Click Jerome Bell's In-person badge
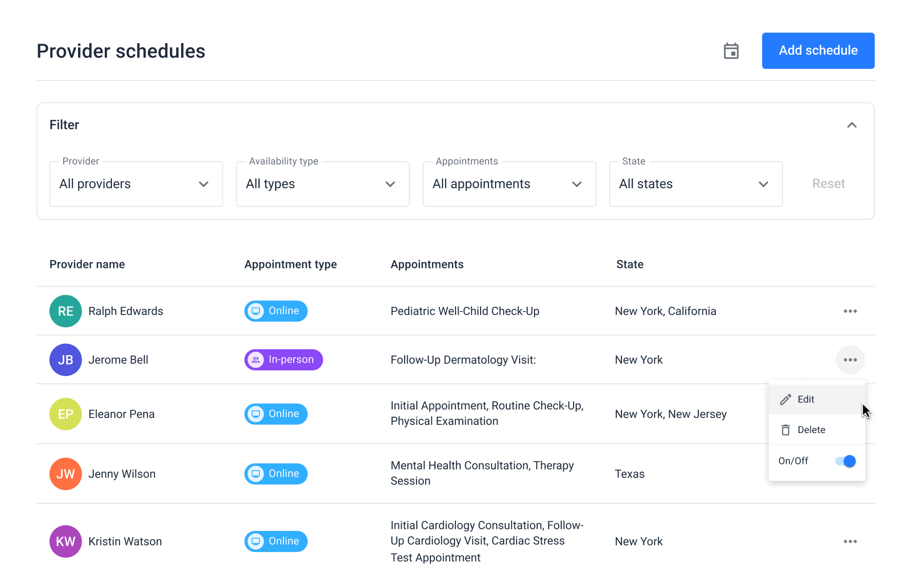The height and width of the screenshot is (588, 912). click(283, 360)
